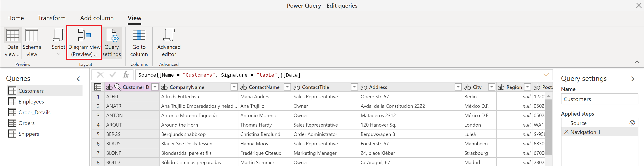644x166 pixels.
Task: Select the Orders query
Action: [27, 123]
